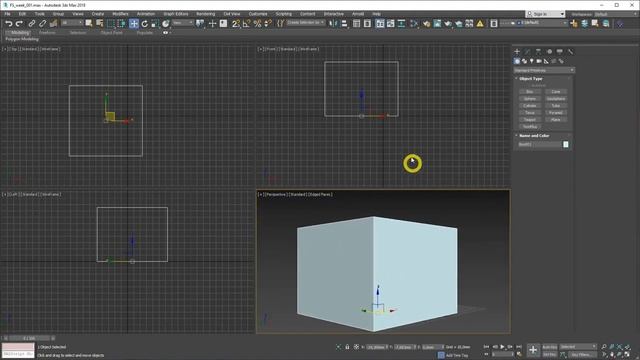Click the object color swatch beside name field
The image size is (640, 360).
(x=566, y=144)
